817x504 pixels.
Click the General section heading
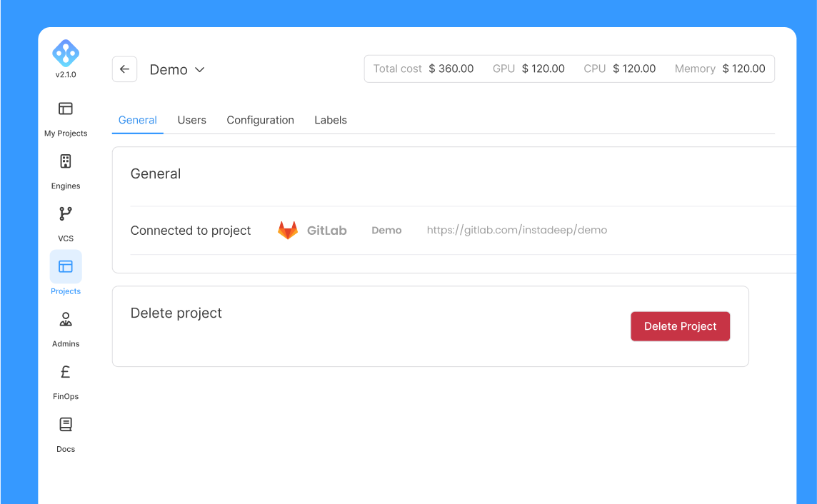[x=155, y=174]
